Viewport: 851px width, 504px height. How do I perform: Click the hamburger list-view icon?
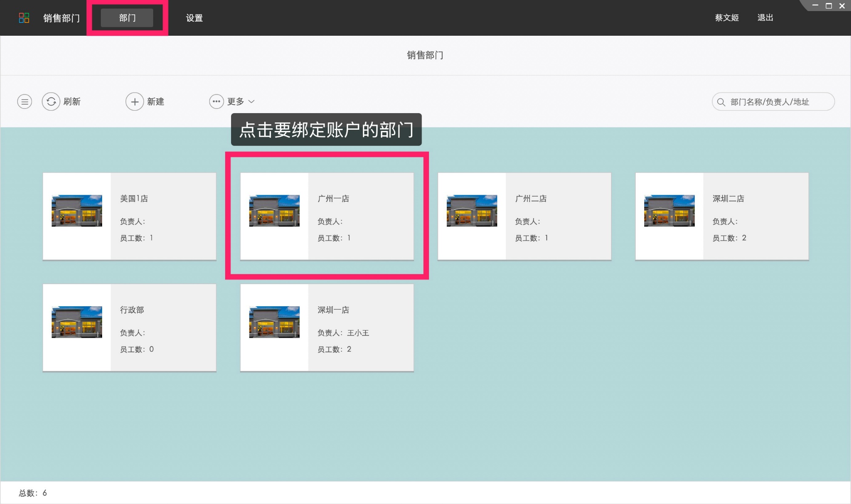click(25, 102)
